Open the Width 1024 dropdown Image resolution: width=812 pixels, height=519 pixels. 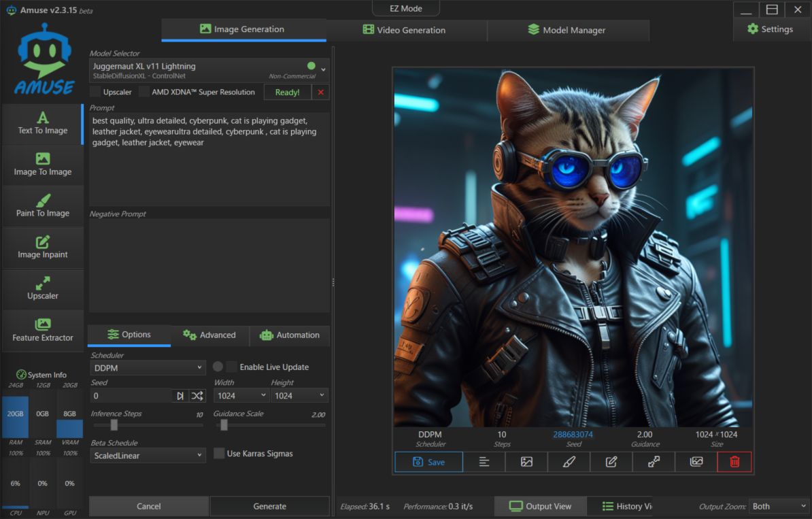241,396
